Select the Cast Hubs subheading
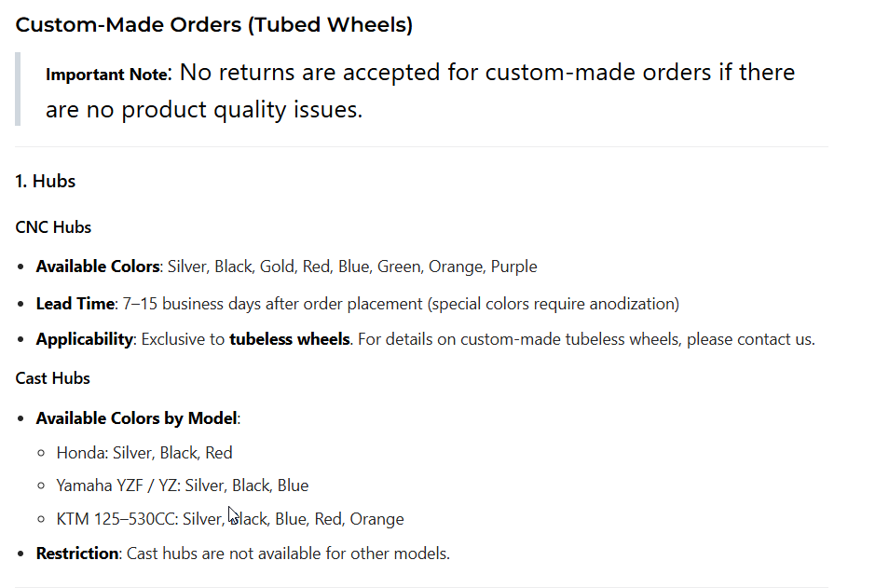 53,378
